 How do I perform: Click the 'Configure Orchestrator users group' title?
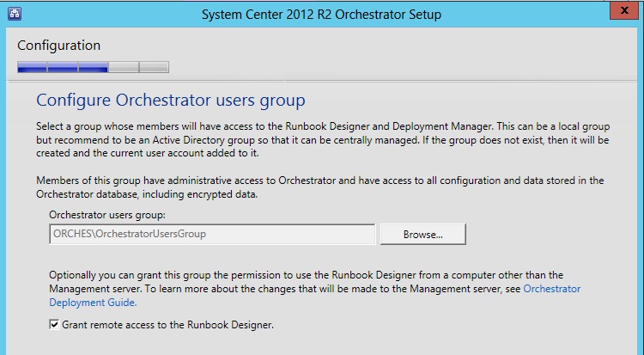(x=171, y=101)
